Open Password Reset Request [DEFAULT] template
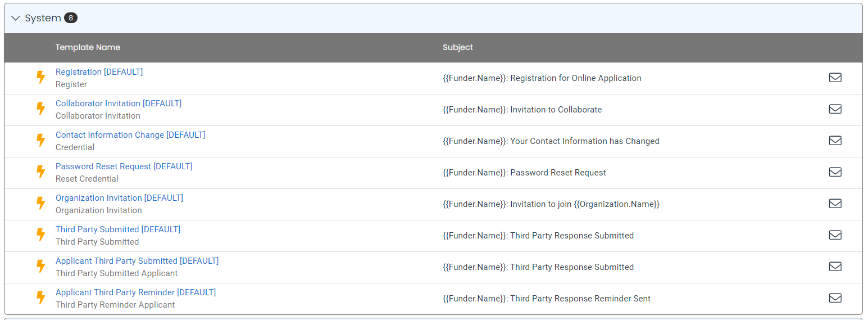 coord(124,166)
